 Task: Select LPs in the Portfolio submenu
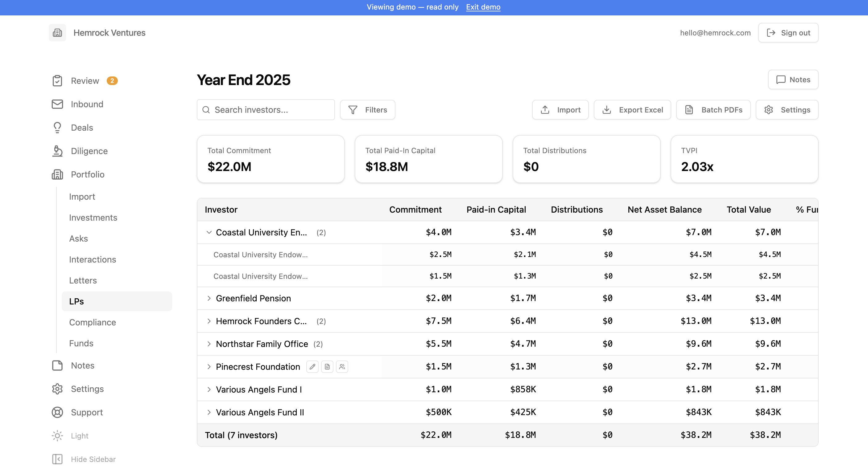[x=117, y=301]
